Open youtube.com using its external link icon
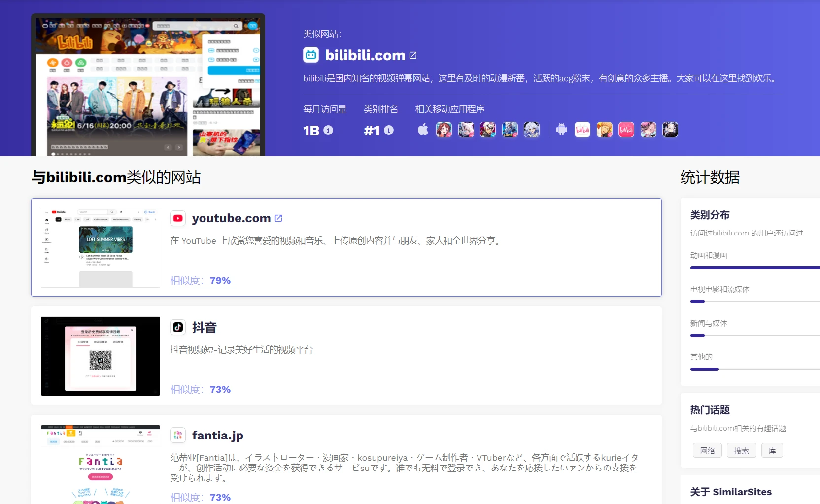The width and height of the screenshot is (820, 504). (x=278, y=218)
